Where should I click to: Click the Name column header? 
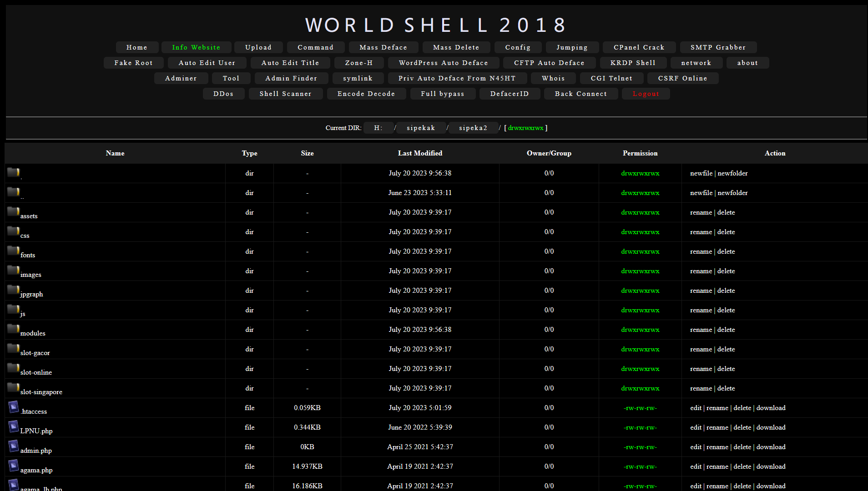click(x=115, y=153)
